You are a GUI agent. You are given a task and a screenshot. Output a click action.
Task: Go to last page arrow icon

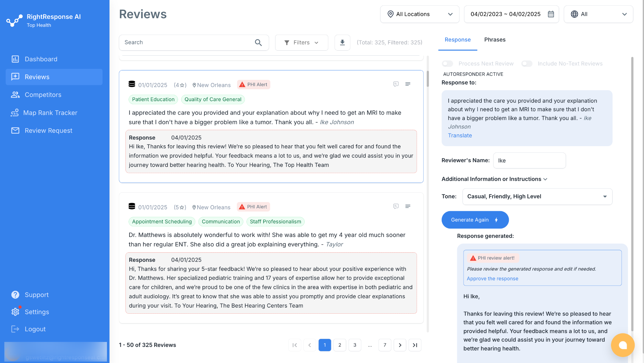(x=415, y=345)
